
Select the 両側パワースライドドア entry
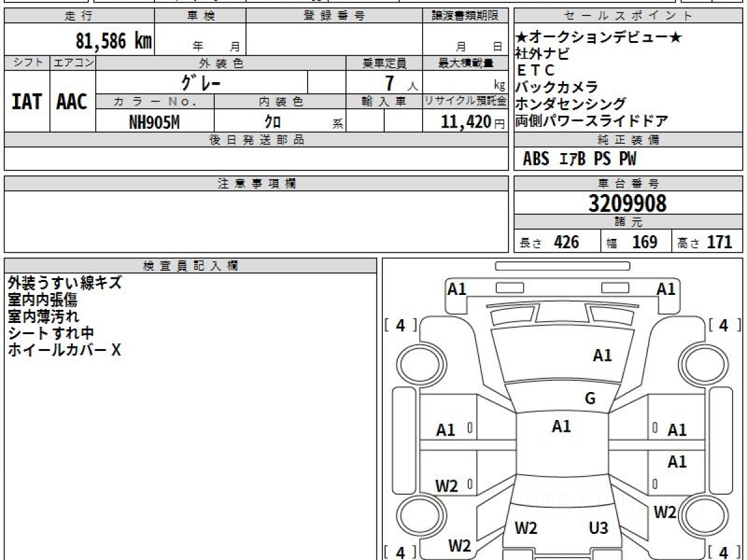coord(592,121)
